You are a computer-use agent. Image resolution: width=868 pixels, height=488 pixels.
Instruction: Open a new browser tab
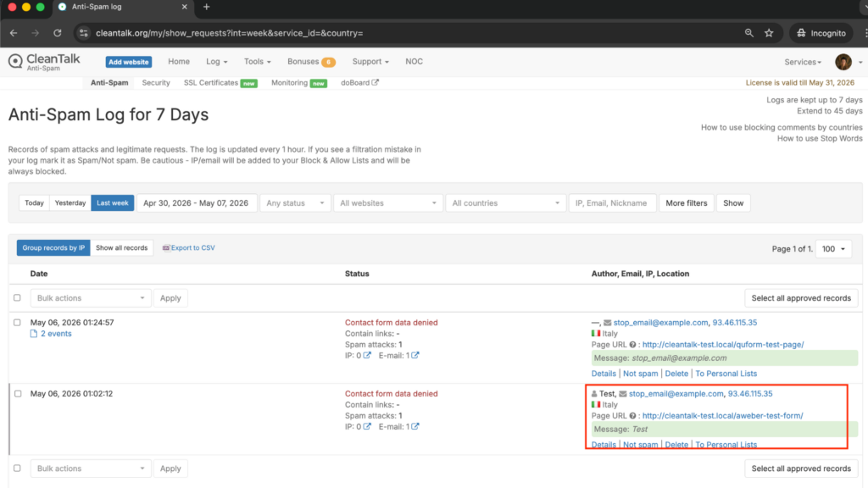tap(207, 7)
